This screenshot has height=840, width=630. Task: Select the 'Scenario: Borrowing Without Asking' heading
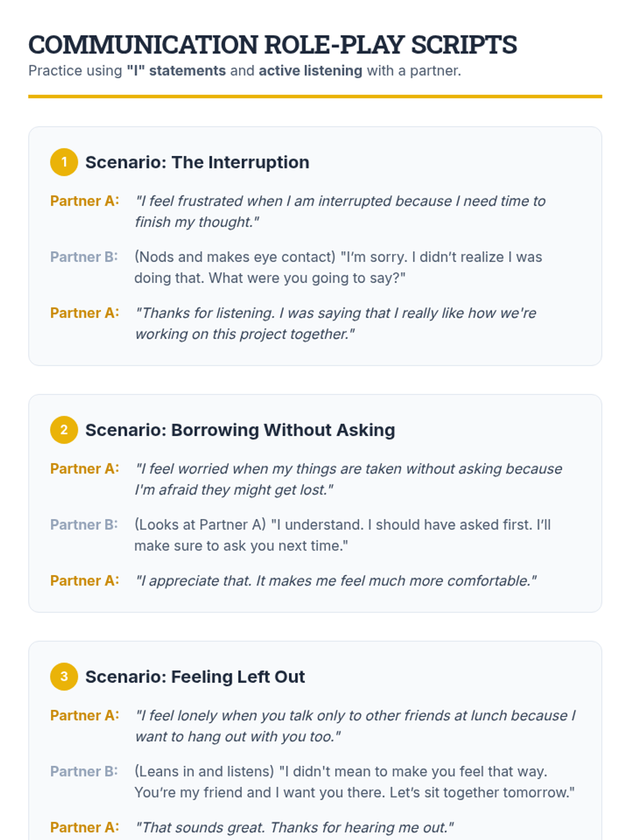(240, 430)
